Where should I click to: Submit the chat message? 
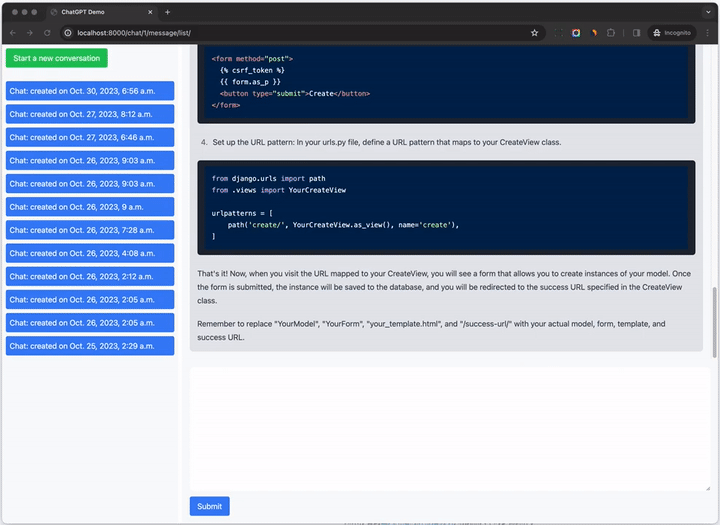coord(209,506)
